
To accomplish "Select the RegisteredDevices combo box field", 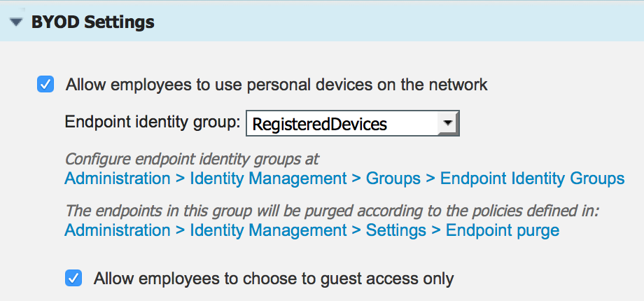I will [352, 123].
